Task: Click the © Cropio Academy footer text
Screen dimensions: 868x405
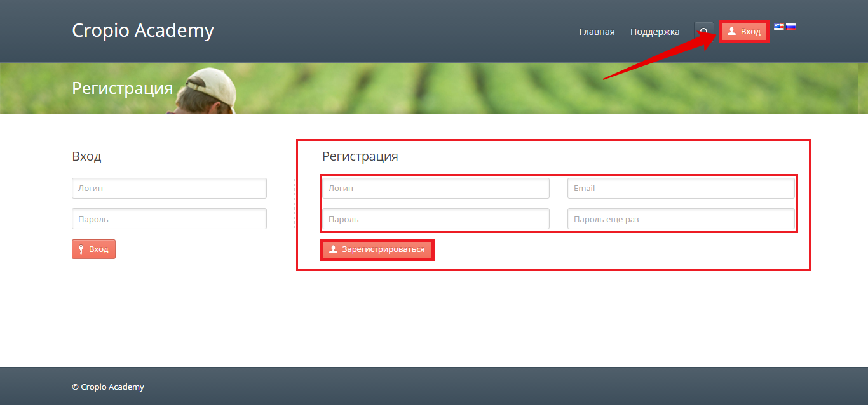Action: point(108,387)
